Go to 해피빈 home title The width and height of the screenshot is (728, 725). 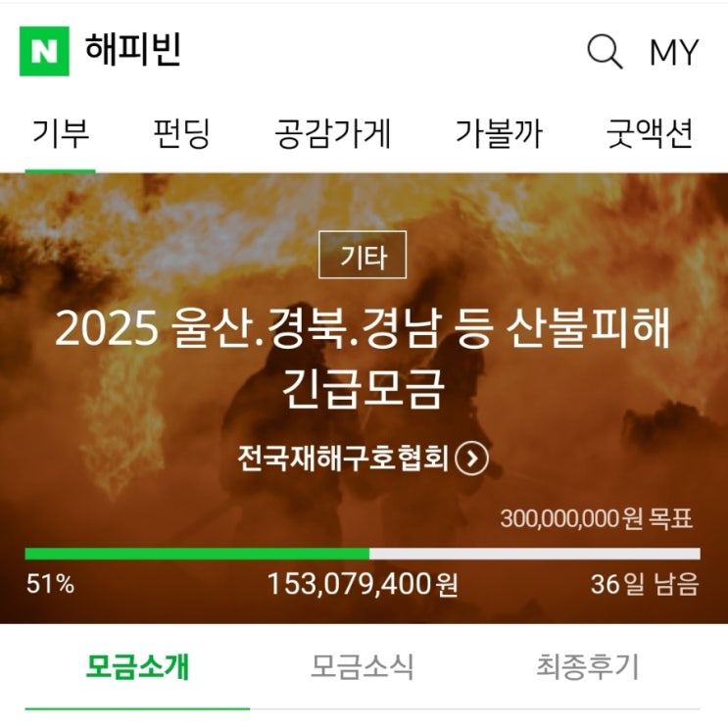(x=133, y=49)
